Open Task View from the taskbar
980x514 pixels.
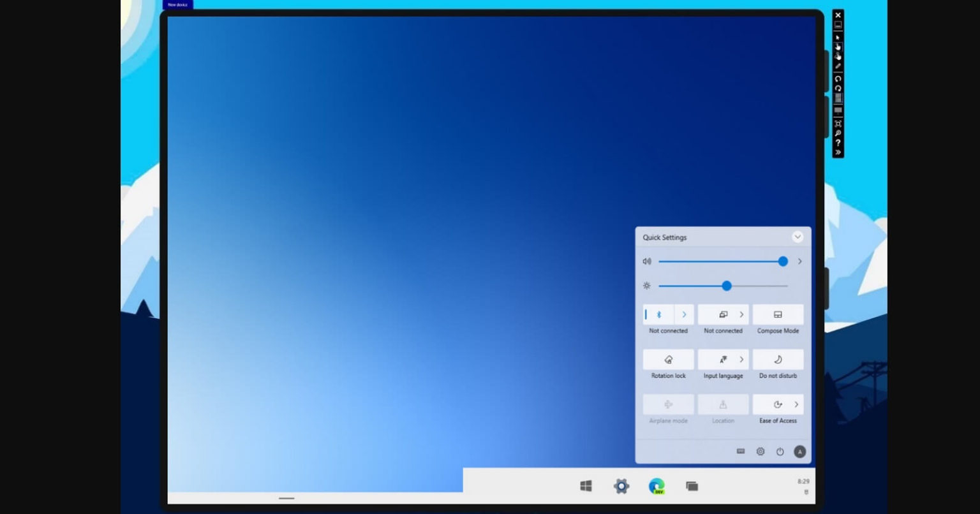click(692, 486)
